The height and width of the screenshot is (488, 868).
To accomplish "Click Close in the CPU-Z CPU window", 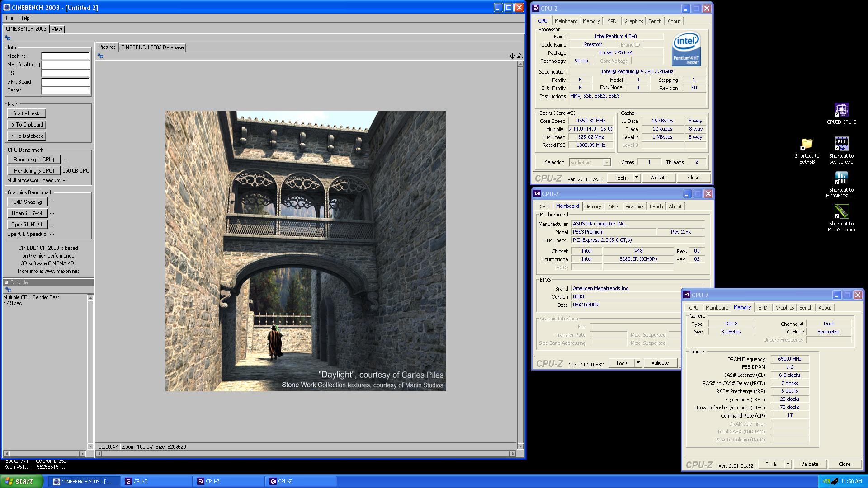I will (x=693, y=178).
